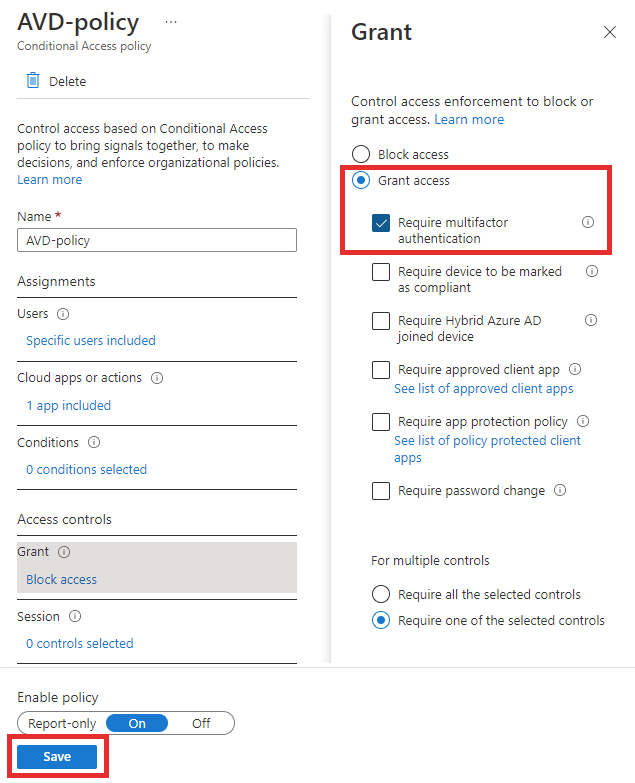Check Require app protection policy
The image size is (635, 783).
pos(381,421)
